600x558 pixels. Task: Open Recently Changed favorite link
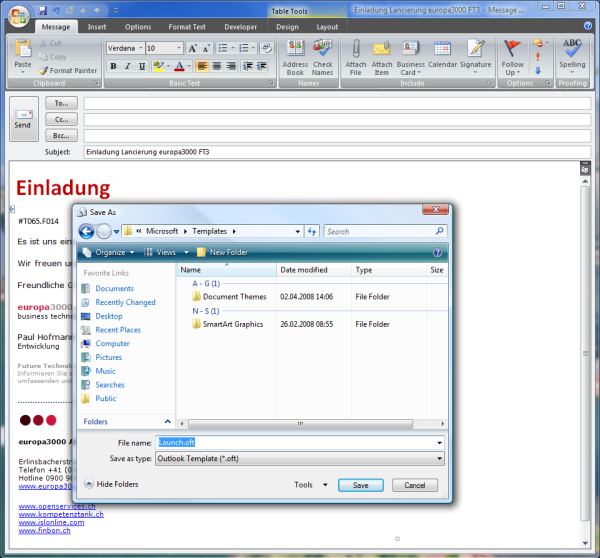click(125, 302)
